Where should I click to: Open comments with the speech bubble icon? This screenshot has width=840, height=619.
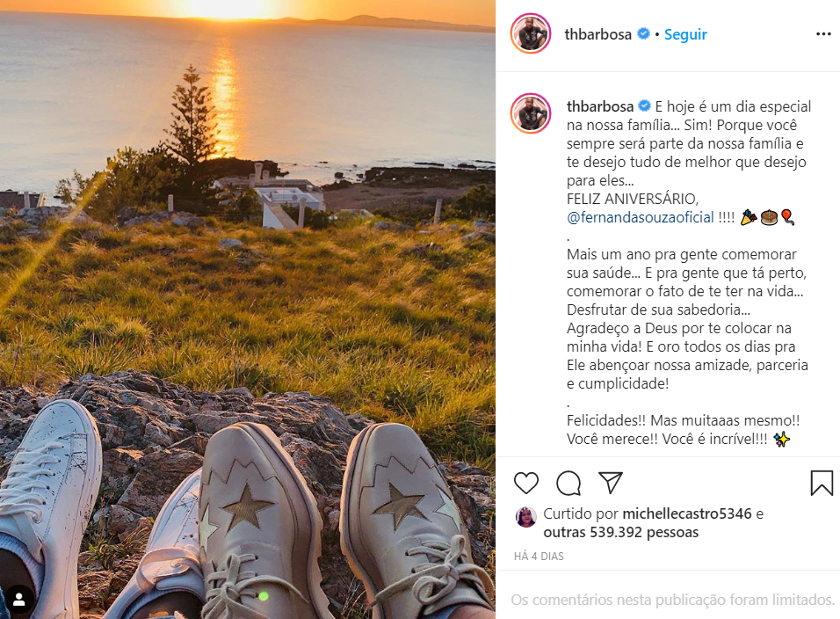[568, 483]
